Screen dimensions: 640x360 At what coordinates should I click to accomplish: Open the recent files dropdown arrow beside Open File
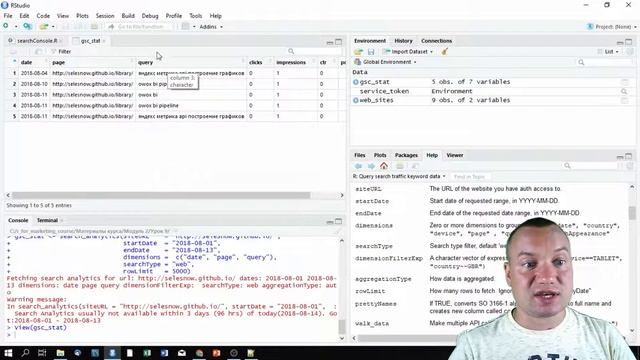click(53, 27)
